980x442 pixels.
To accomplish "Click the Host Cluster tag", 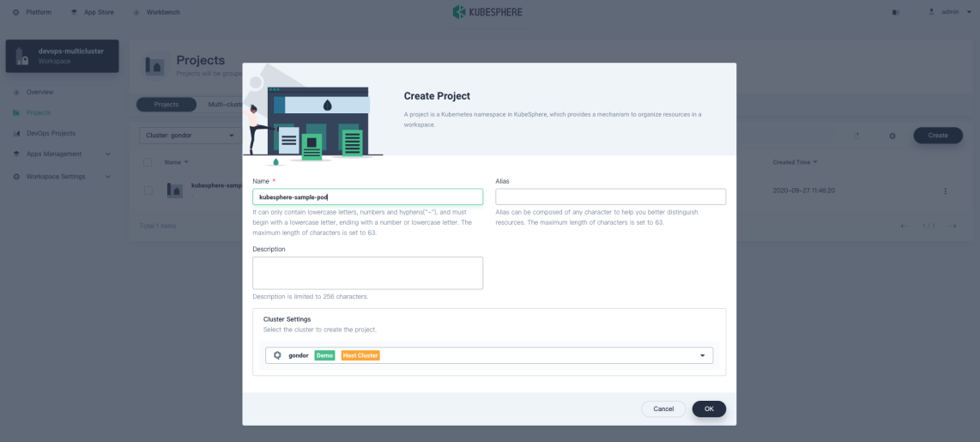I will pos(360,355).
